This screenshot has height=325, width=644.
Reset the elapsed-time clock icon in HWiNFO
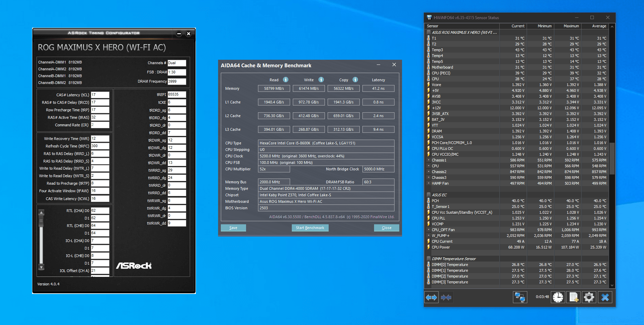click(x=558, y=297)
